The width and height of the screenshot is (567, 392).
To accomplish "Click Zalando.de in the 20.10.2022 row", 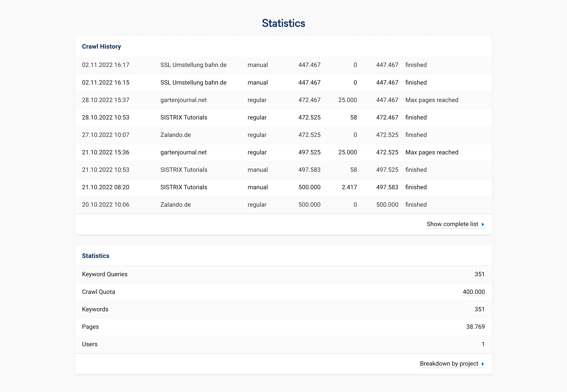I will point(175,205).
